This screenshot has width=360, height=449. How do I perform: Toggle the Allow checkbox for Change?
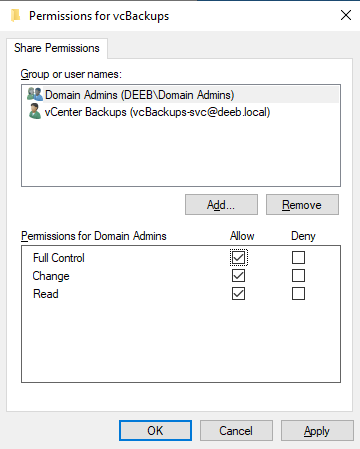(238, 276)
